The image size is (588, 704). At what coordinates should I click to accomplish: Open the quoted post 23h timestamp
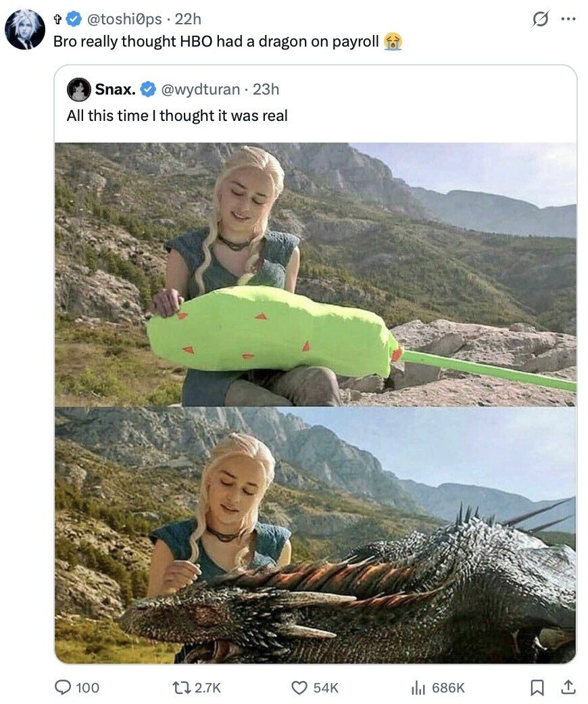(266, 89)
